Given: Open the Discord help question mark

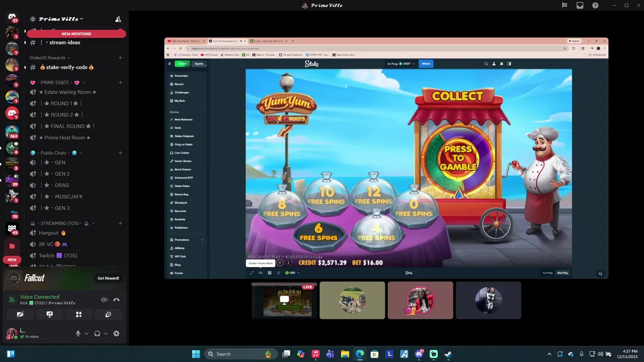Looking at the screenshot, I should [x=595, y=6].
